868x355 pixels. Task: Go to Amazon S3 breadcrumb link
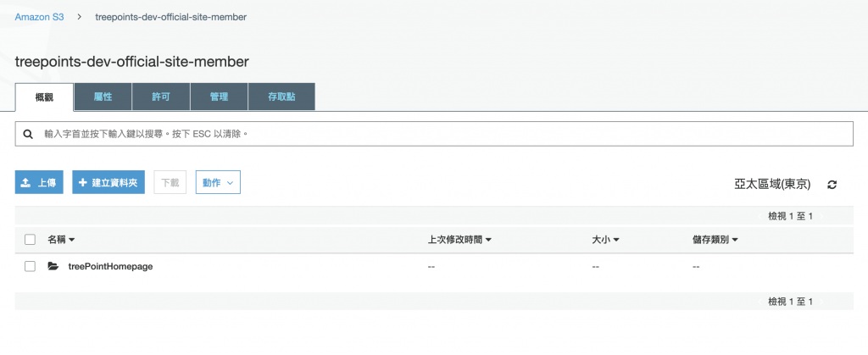pos(39,17)
